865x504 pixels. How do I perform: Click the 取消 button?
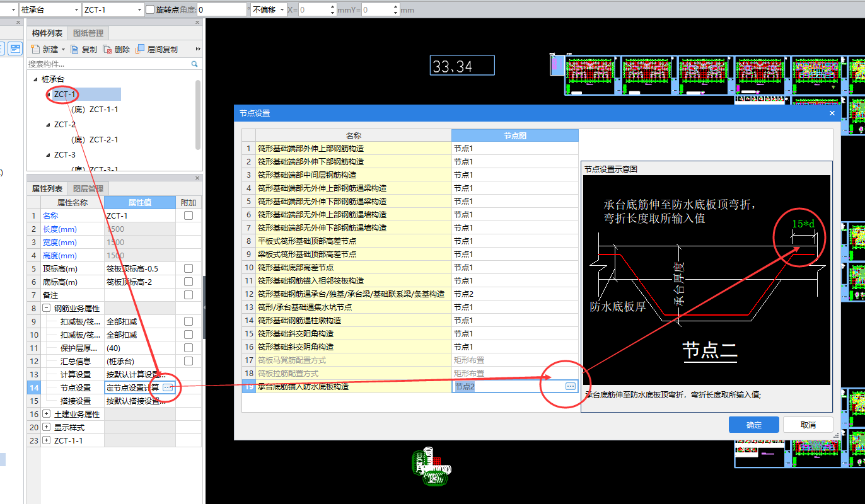click(808, 425)
